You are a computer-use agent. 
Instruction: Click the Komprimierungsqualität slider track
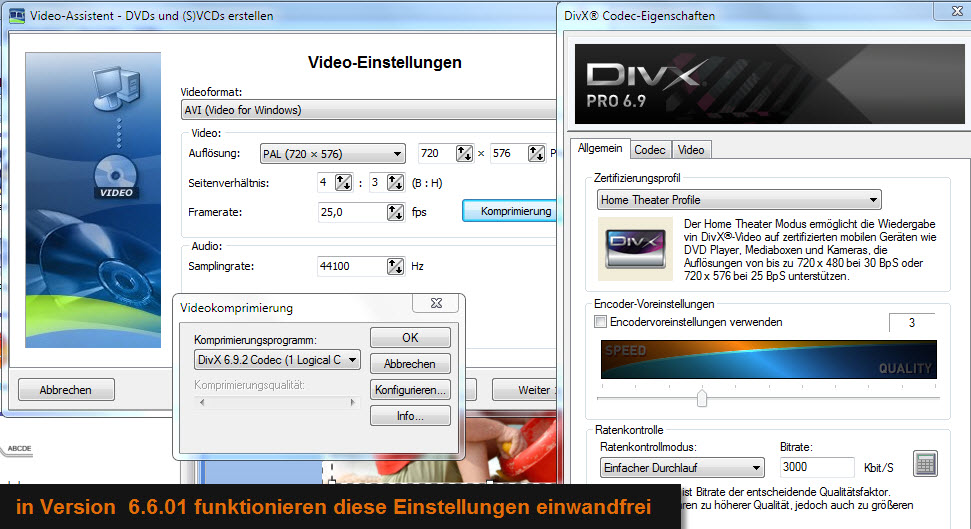277,403
